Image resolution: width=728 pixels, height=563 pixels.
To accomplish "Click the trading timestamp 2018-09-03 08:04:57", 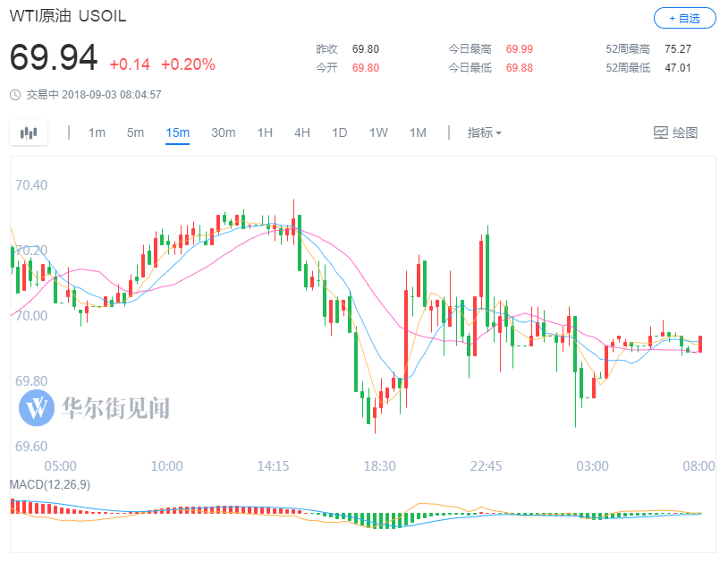I will point(112,95).
